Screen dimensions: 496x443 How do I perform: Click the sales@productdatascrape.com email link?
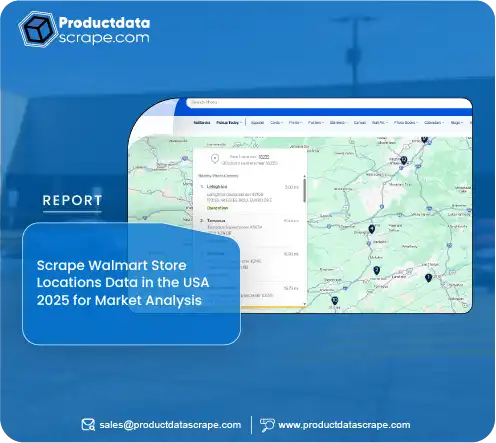point(170,425)
